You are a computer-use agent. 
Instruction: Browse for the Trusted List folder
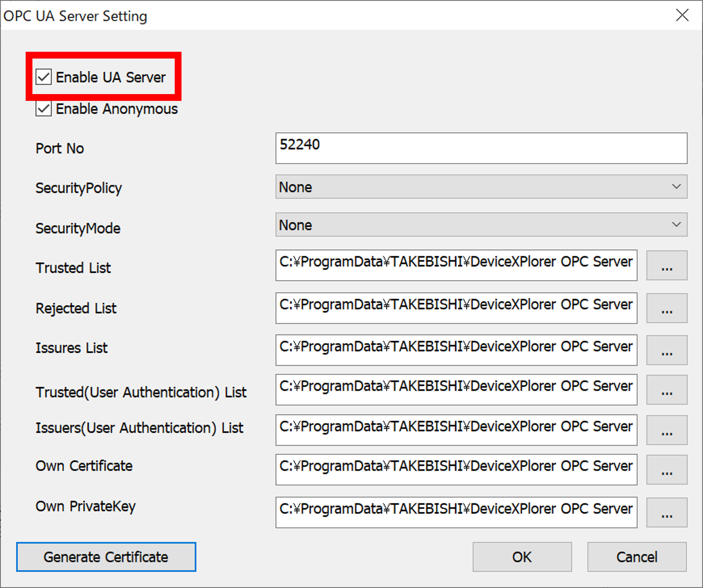click(666, 266)
